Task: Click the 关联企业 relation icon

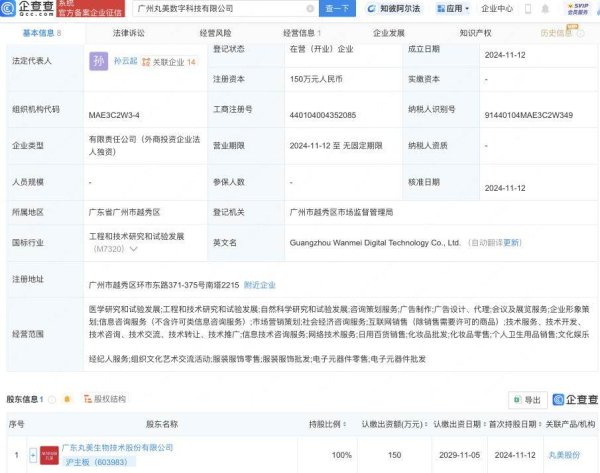Action: tap(146, 62)
